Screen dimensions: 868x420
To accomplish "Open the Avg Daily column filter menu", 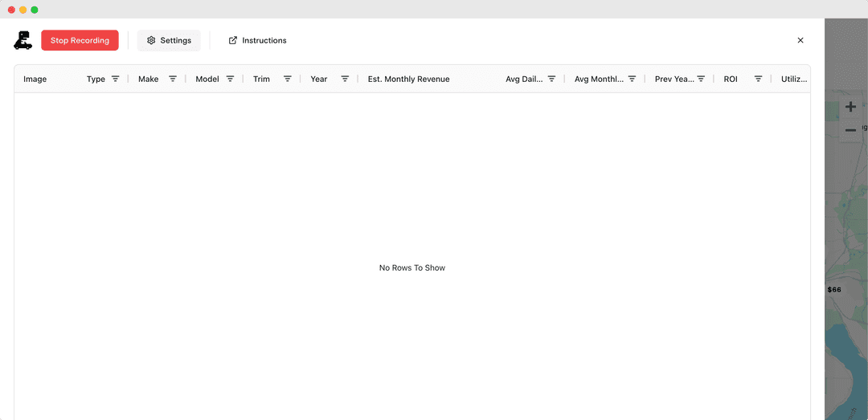I will tap(551, 79).
